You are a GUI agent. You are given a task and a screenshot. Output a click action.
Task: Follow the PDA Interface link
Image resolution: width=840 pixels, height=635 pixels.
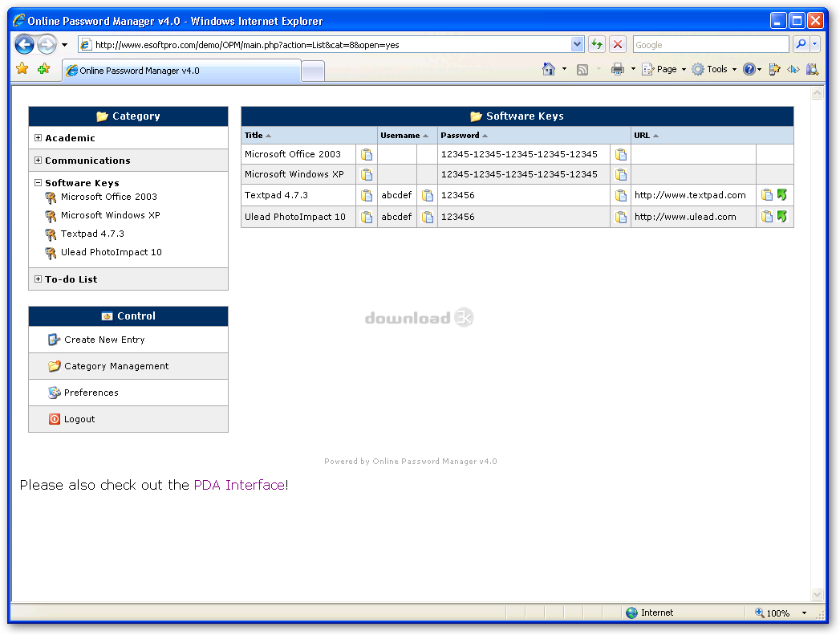[x=239, y=485]
